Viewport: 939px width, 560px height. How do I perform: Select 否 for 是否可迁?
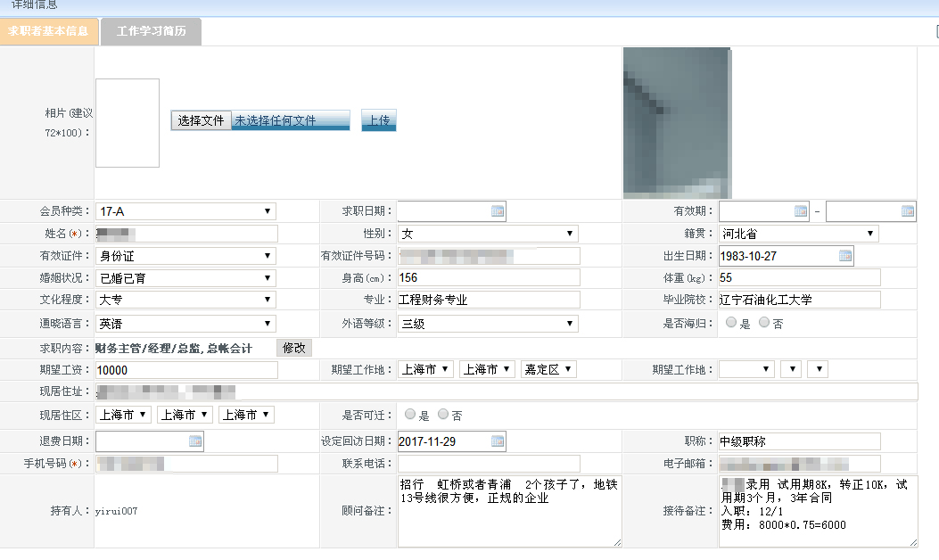click(x=443, y=414)
